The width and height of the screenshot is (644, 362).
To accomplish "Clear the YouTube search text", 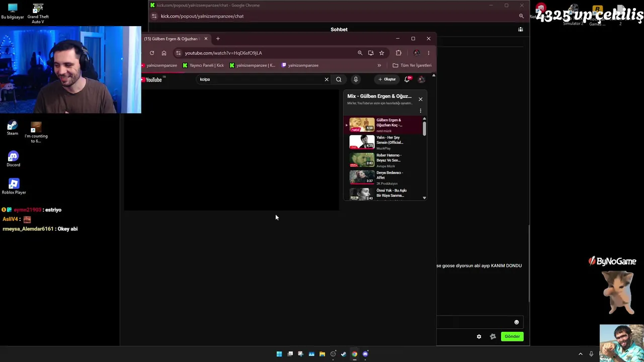I will pyautogui.click(x=327, y=79).
